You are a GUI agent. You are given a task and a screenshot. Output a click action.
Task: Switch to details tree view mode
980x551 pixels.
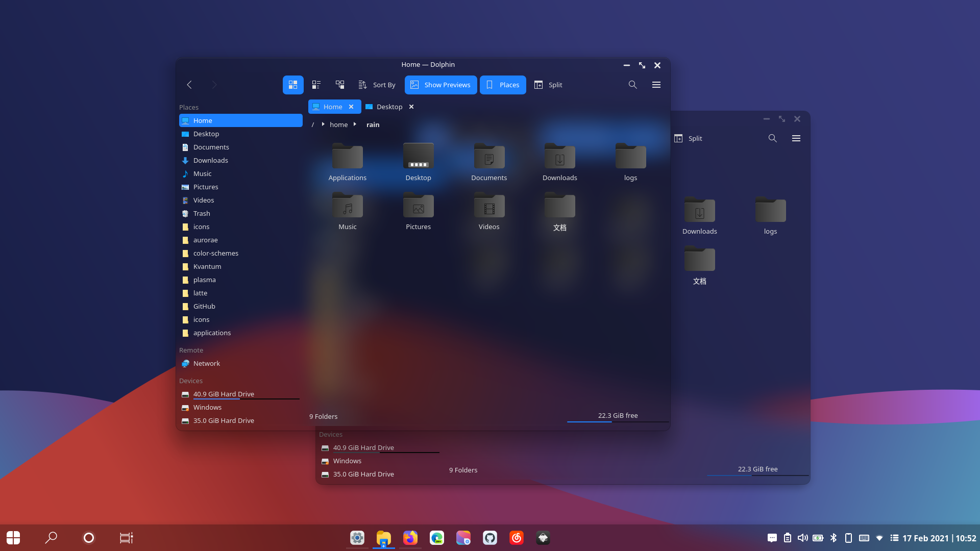(340, 85)
